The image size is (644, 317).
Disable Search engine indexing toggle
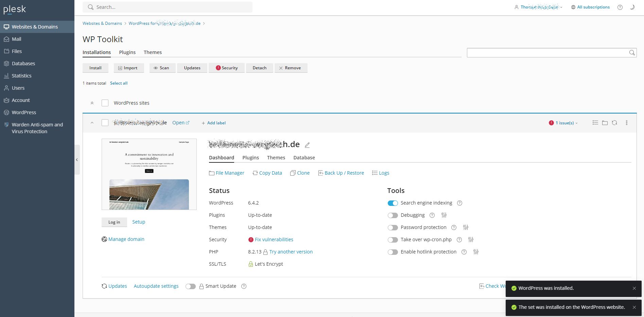(393, 203)
